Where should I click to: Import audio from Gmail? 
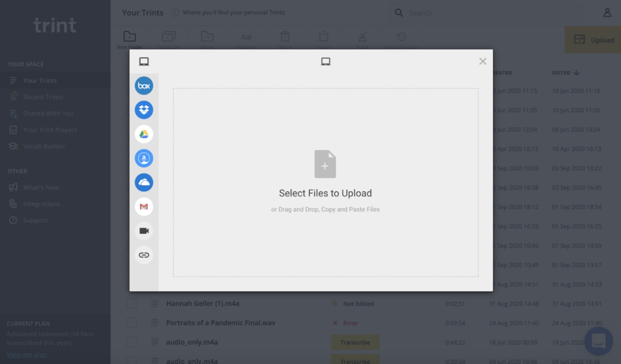144,207
